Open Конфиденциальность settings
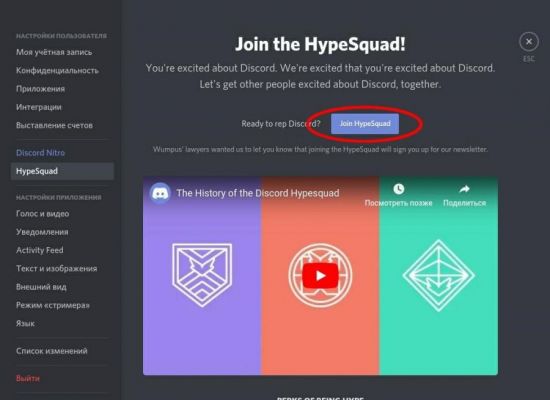This screenshot has width=550, height=400. [58, 71]
